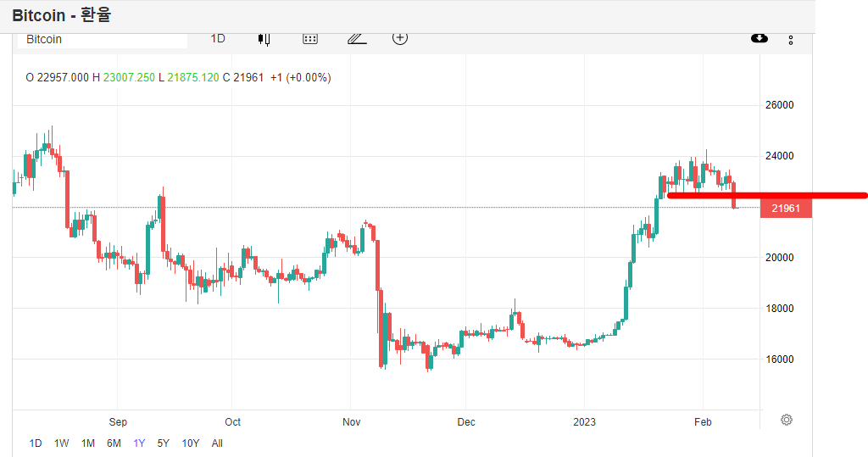Switch range to 1M
Screen dimensions: 868x457
click(88, 443)
